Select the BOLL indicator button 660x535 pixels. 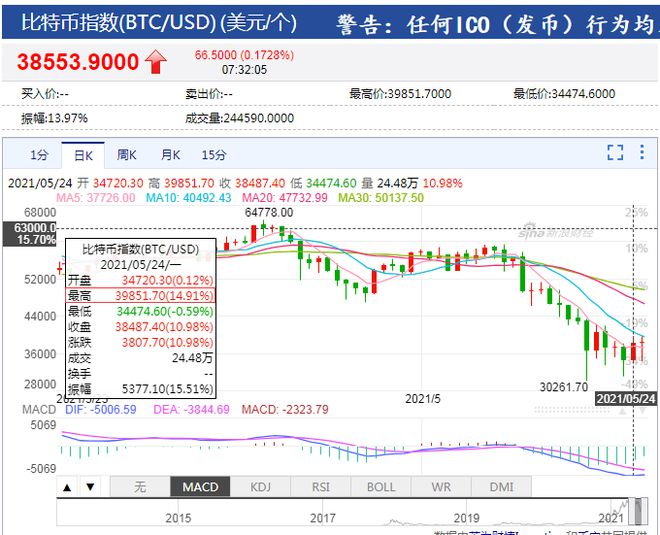[381, 487]
